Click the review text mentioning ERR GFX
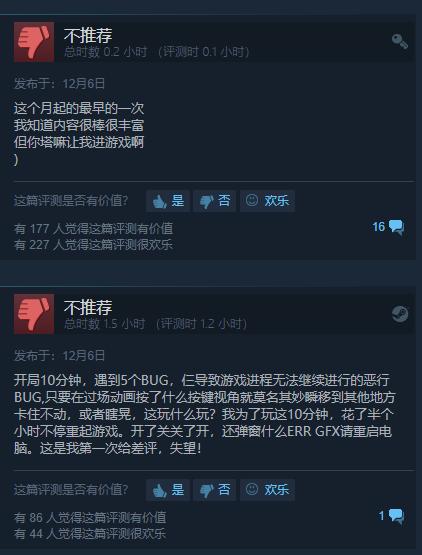 [x=204, y=414]
